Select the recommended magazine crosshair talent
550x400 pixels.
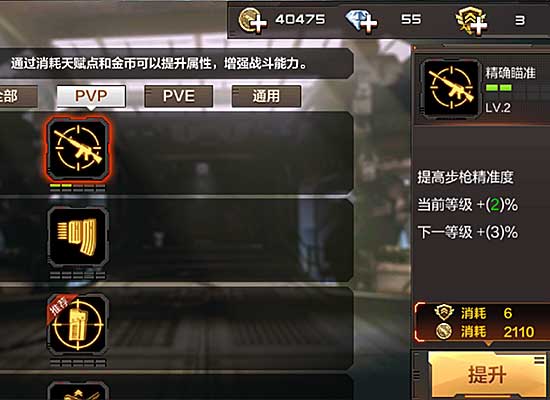(78, 325)
